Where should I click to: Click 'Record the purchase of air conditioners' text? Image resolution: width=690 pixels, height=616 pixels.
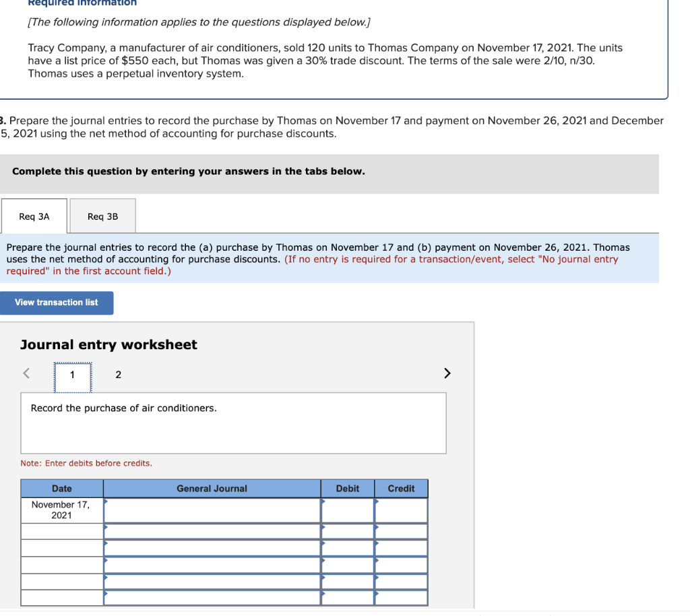point(124,408)
